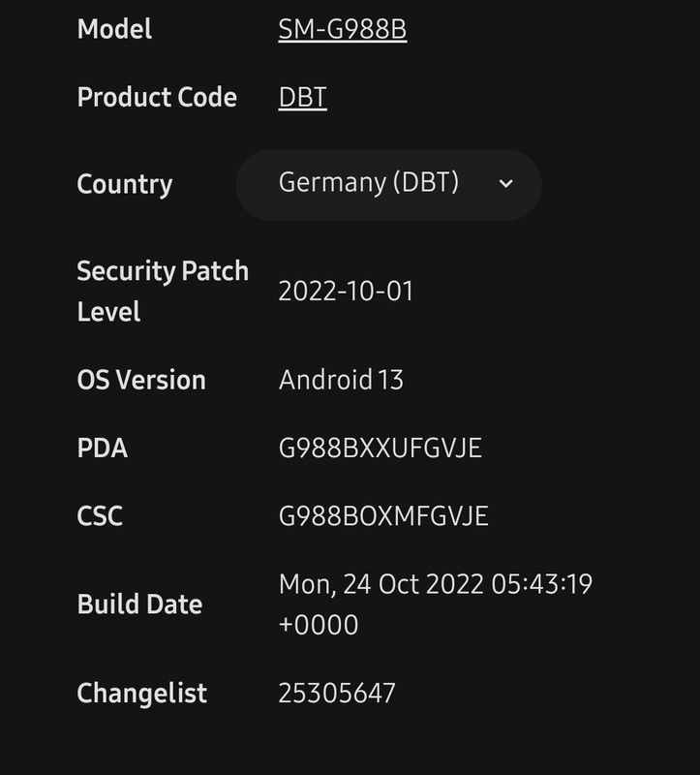Open the SM-G988B model link
The height and width of the screenshot is (775, 700).
[342, 30]
